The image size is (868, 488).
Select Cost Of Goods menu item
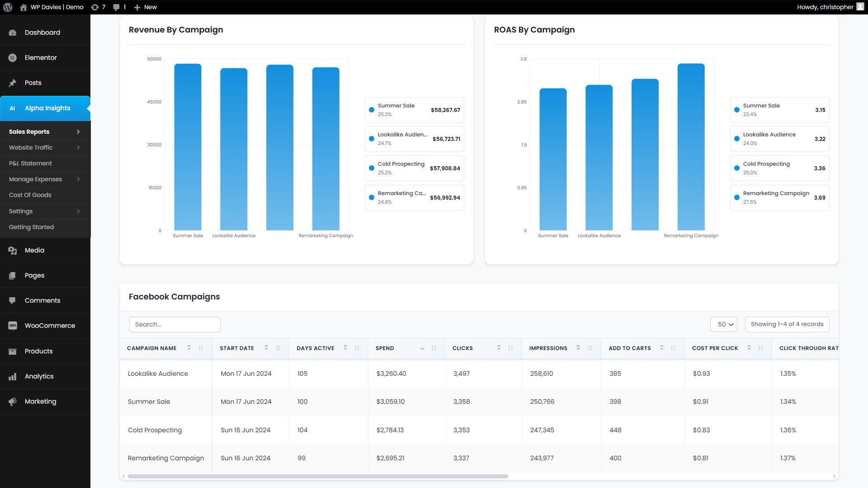coord(30,195)
